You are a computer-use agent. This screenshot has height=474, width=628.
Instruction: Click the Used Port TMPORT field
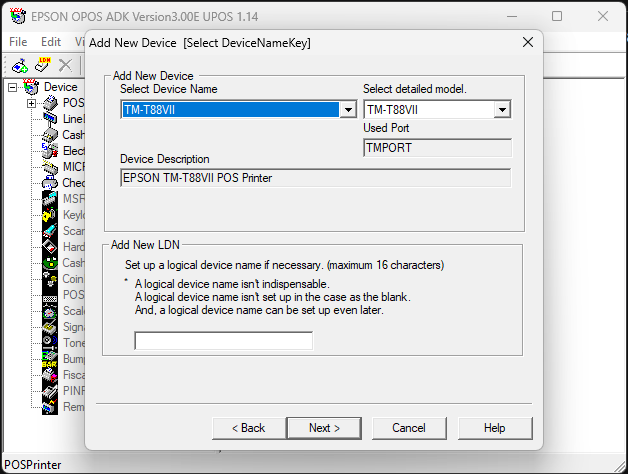tap(437, 148)
